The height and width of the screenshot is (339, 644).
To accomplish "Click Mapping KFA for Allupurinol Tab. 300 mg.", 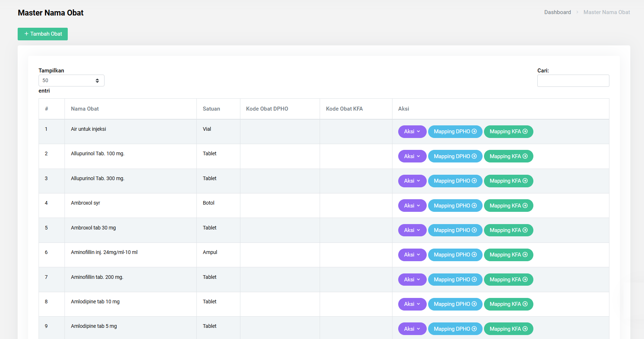I will (508, 181).
